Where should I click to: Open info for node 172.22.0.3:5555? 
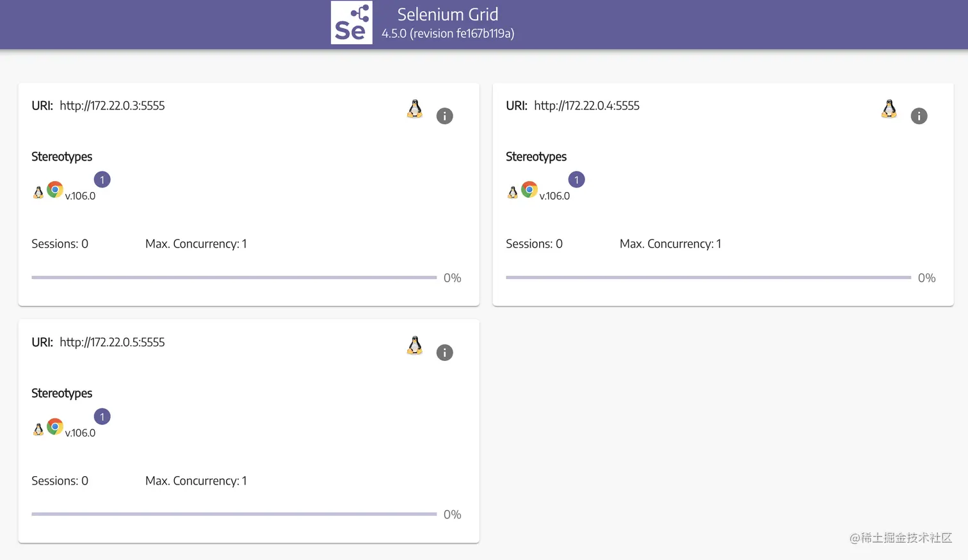coord(444,116)
